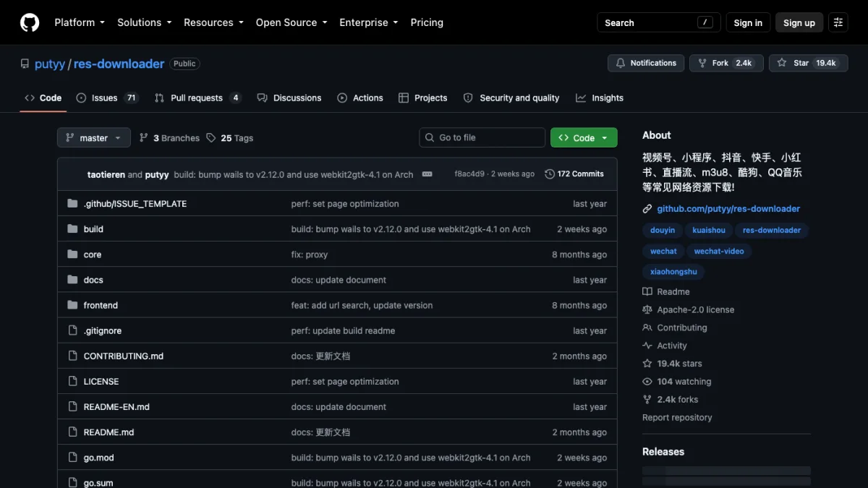This screenshot has width=868, height=488.
Task: Expand commit message ellipsis icon
Action: point(427,174)
